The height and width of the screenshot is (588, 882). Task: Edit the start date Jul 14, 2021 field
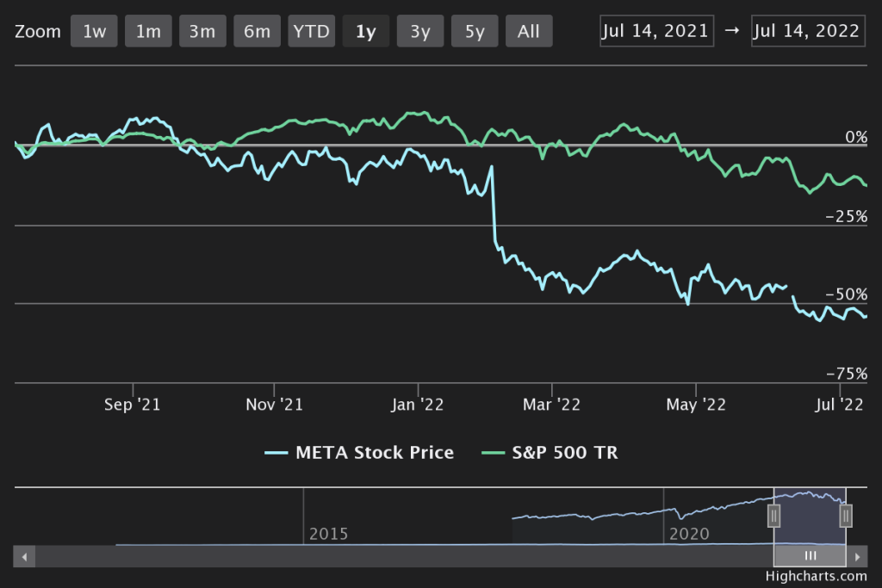656,31
